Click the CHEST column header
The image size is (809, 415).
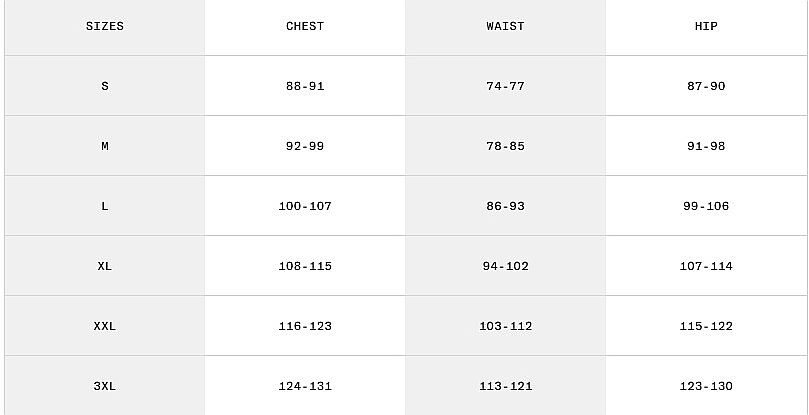(305, 26)
